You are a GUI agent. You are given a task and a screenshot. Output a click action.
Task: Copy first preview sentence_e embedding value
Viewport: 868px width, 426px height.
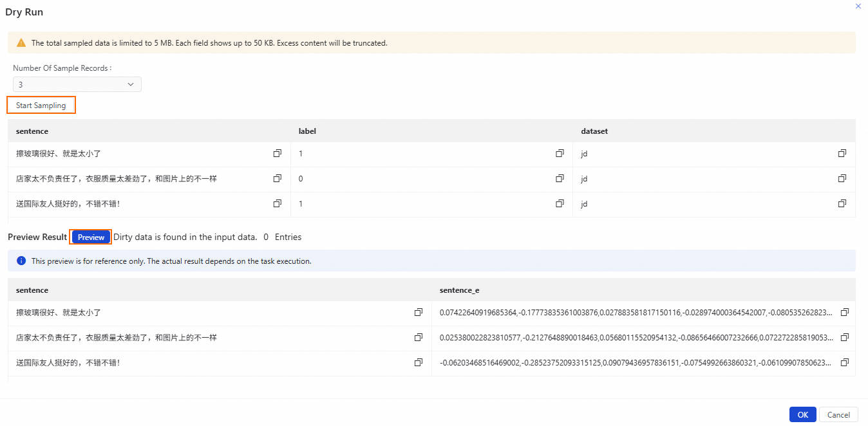(845, 312)
